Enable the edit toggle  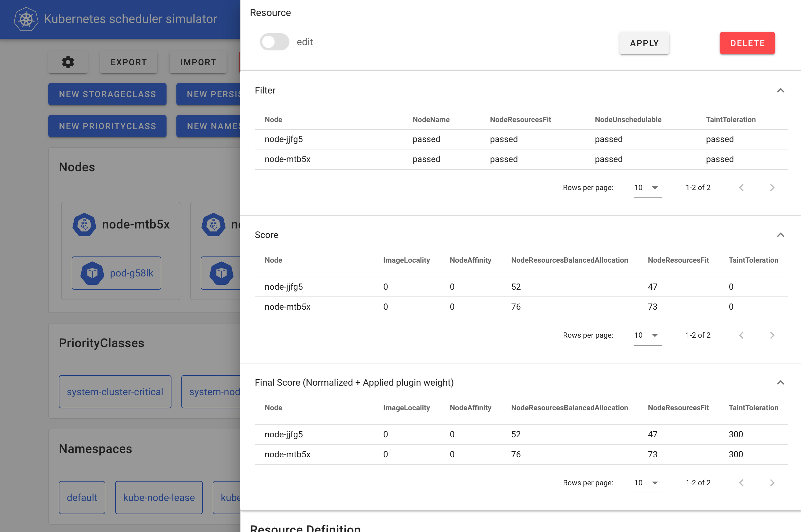tap(274, 42)
